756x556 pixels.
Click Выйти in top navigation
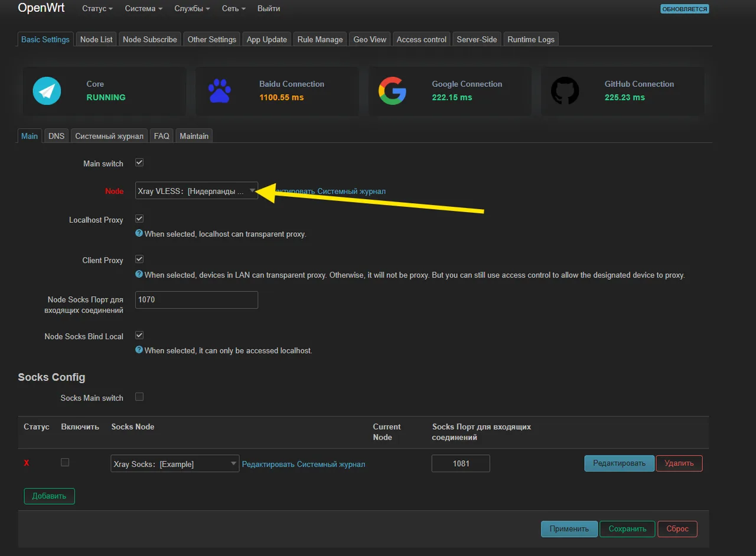tap(269, 9)
